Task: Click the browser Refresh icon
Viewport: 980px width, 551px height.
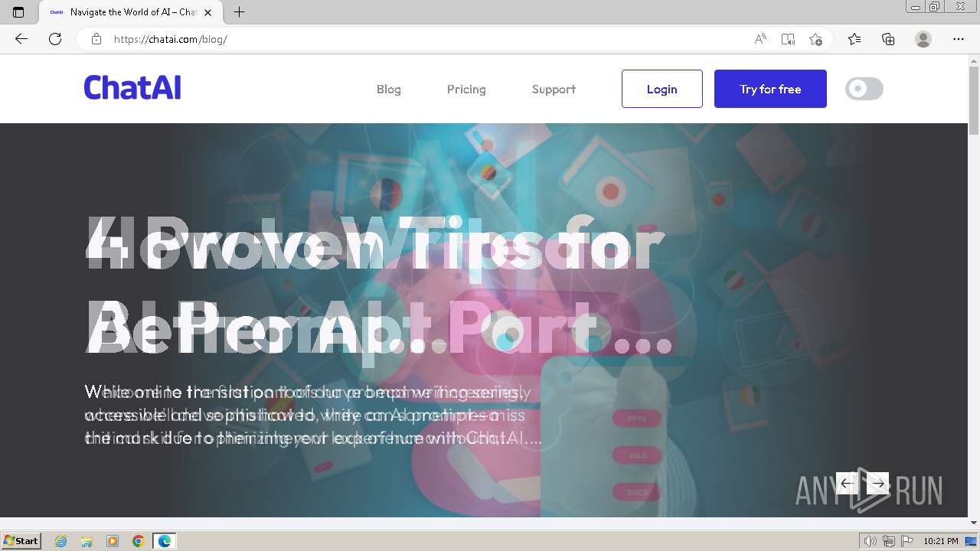Action: (x=55, y=39)
